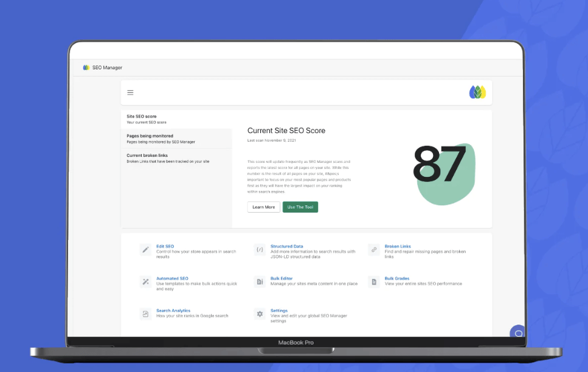Open the Edit SEO link
Screen dimensions: 588x372
tap(165, 246)
